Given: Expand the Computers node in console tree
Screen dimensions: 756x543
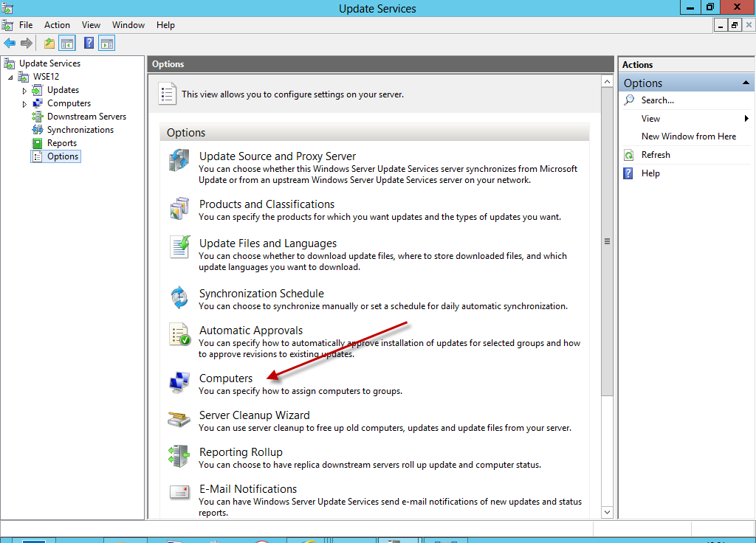Looking at the screenshot, I should tap(24, 104).
